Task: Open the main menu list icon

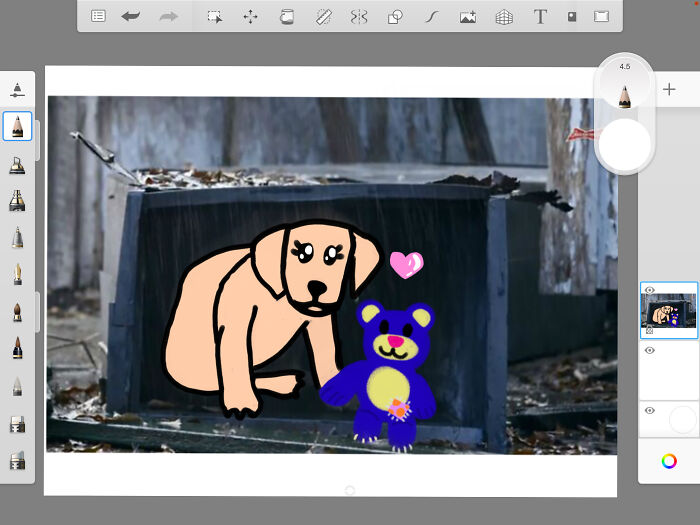Action: (98, 16)
